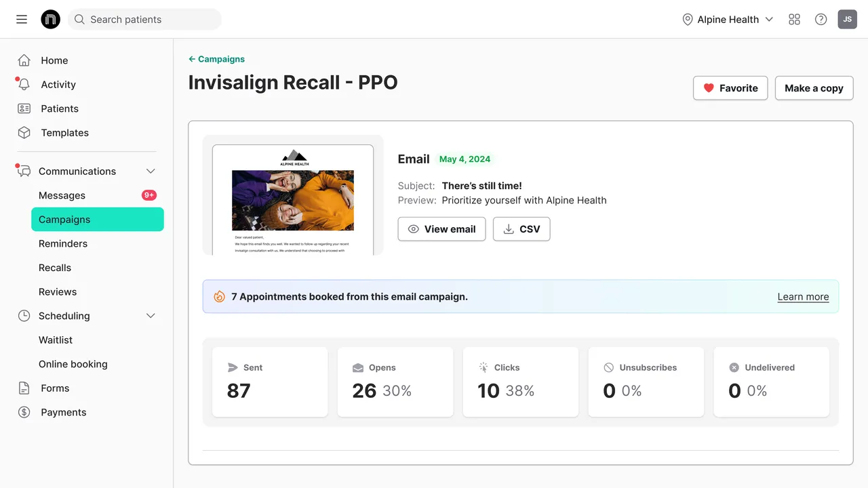Click the Scheduling clock icon
Screen dimensions: 868x488
[x=24, y=316]
